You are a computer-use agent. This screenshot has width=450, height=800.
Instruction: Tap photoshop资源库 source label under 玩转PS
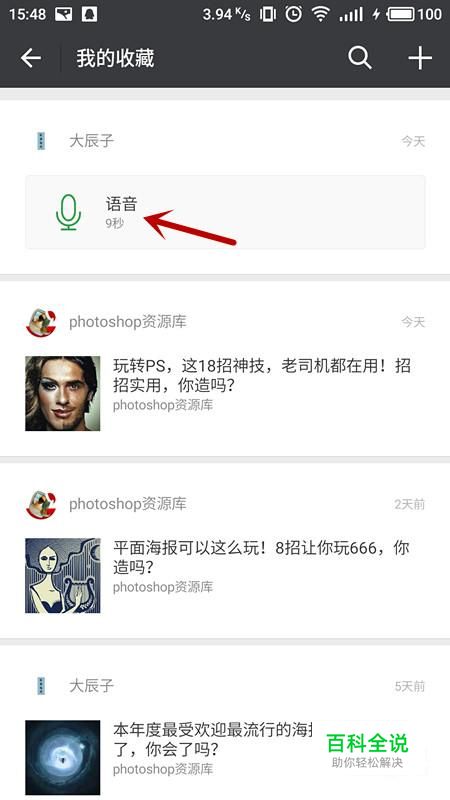click(x=163, y=406)
